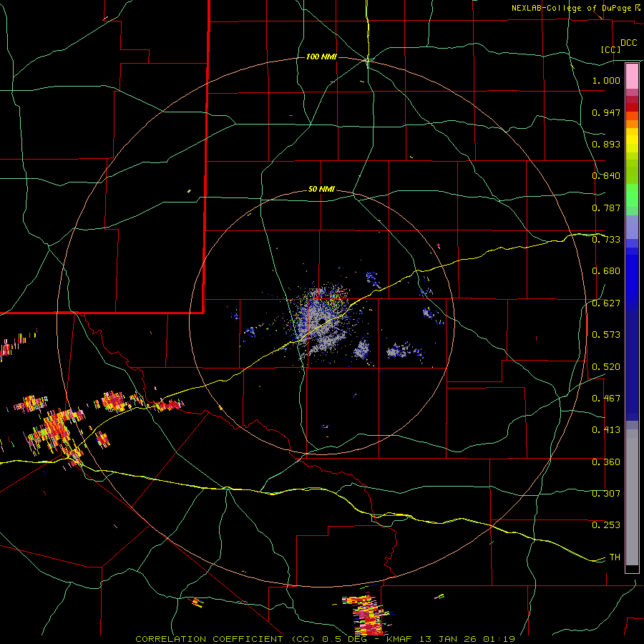Select the 0.733 legend value
Viewport: 644px width, 644px height.
pyautogui.click(x=606, y=240)
